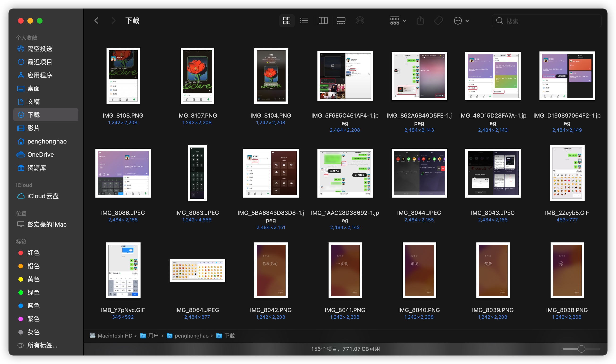The width and height of the screenshot is (616, 364).
Task: Click on 所有标签 expander
Action: 42,344
